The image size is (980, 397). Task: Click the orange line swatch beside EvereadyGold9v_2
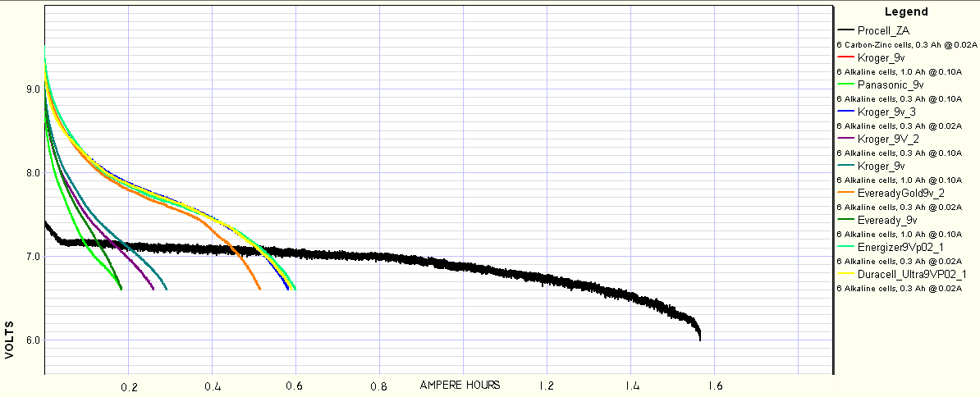tap(845, 193)
